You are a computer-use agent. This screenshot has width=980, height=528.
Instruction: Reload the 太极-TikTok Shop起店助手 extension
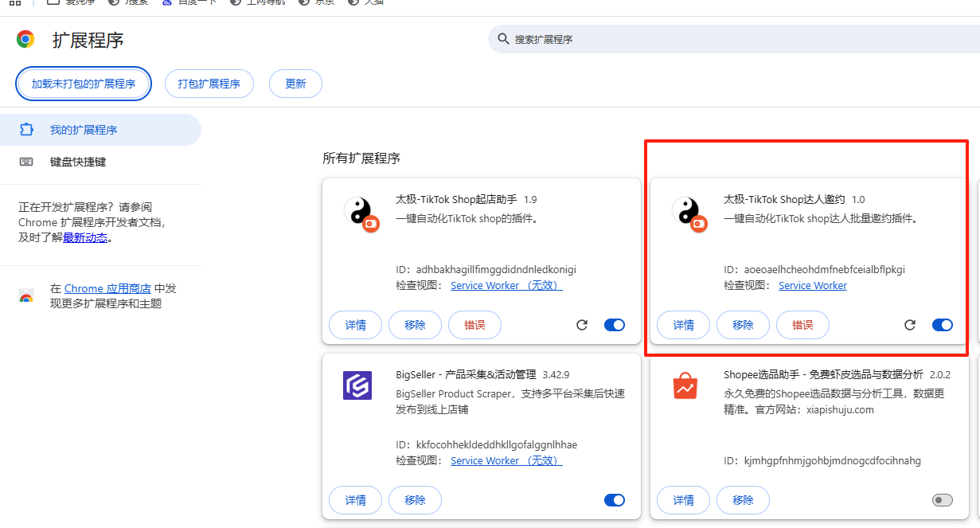582,325
